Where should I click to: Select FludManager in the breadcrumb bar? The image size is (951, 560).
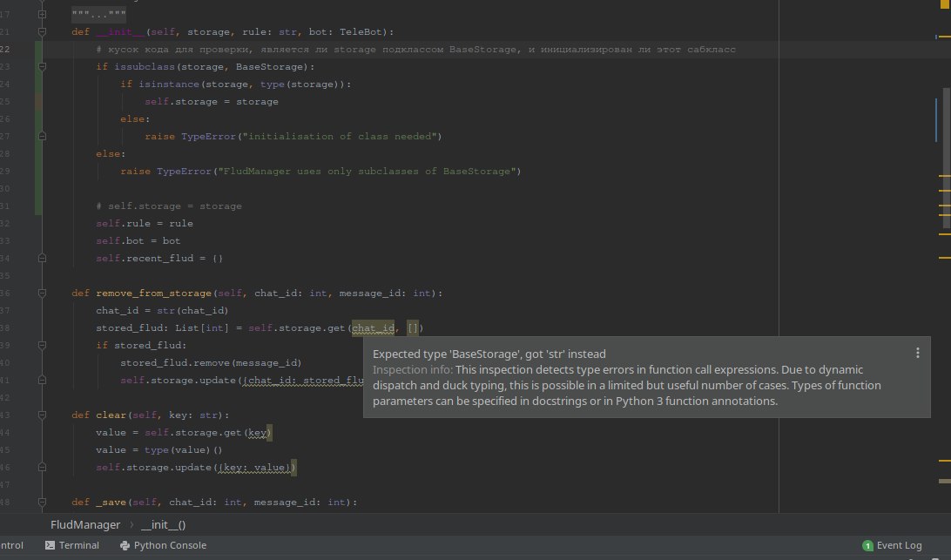pos(85,525)
